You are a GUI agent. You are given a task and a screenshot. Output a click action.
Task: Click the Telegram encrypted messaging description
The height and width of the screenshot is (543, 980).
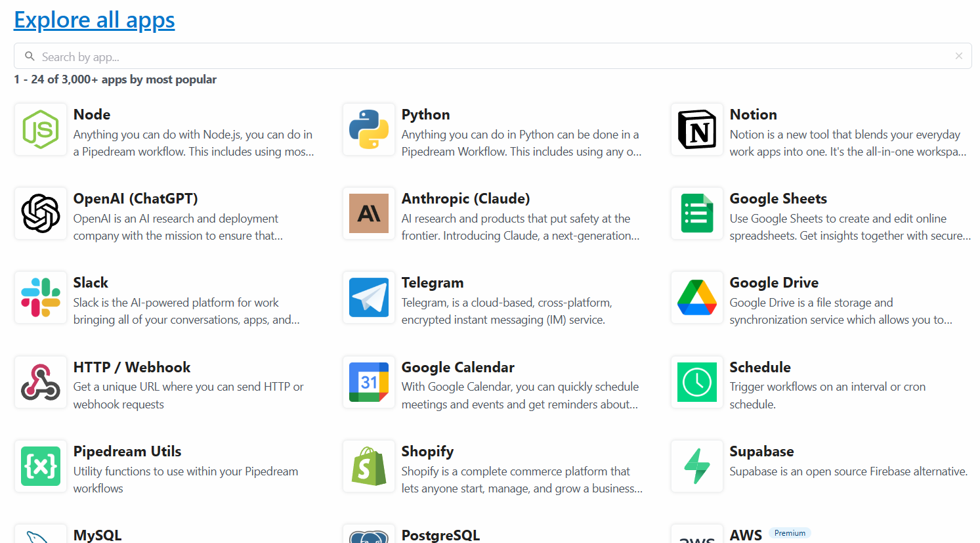pyautogui.click(x=507, y=311)
